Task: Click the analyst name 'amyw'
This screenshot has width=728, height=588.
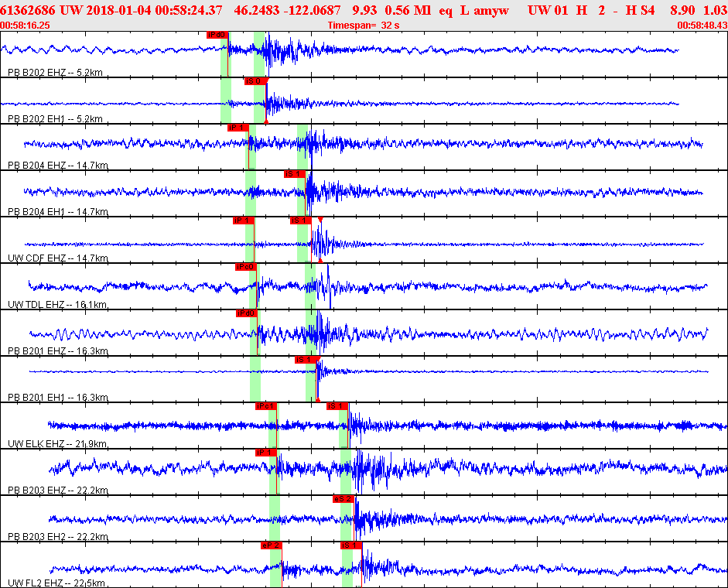Action: pyautogui.click(x=491, y=11)
